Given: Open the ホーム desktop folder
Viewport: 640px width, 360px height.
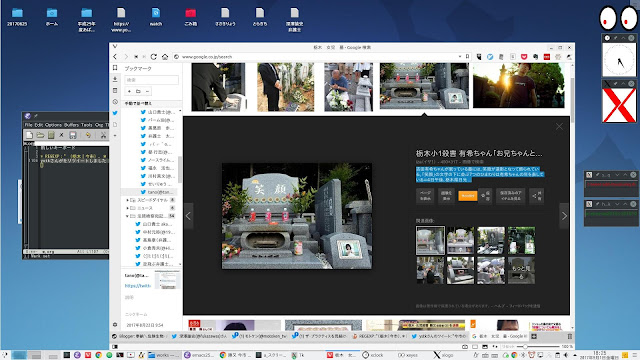Looking at the screenshot, I should (52, 17).
